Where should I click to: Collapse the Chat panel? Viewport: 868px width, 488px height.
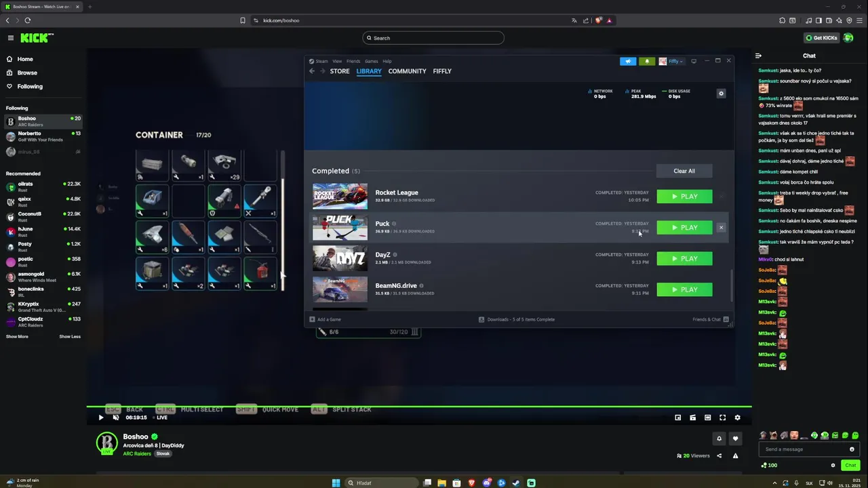point(758,56)
